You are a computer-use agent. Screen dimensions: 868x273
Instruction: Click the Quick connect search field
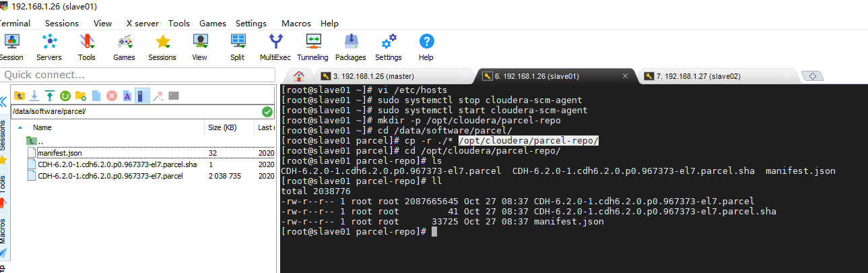pos(138,74)
